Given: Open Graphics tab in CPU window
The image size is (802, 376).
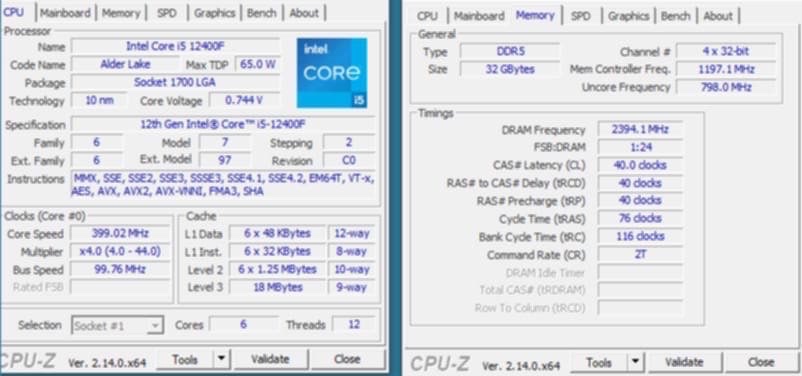Looking at the screenshot, I should pyautogui.click(x=214, y=13).
